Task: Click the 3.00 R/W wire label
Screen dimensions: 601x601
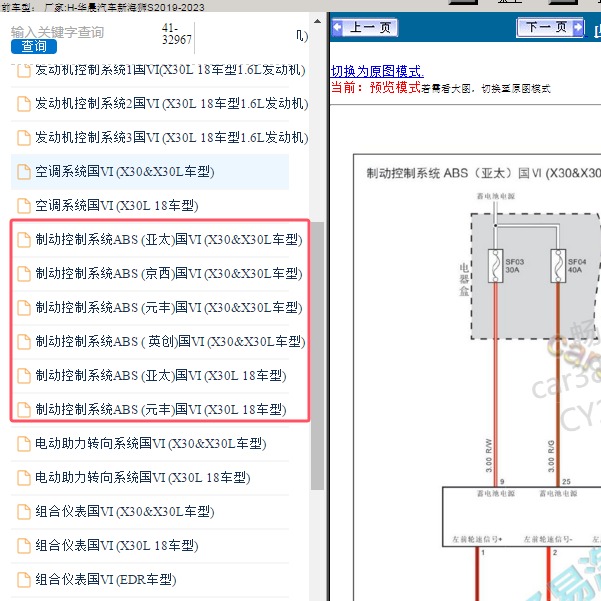Action: pyautogui.click(x=489, y=455)
